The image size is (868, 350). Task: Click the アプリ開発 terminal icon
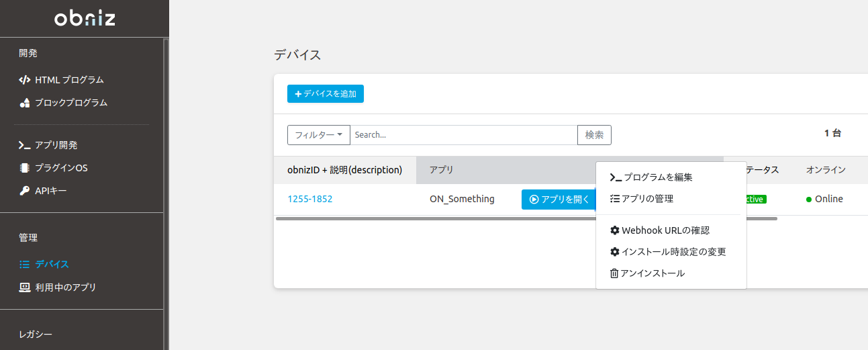(24, 145)
